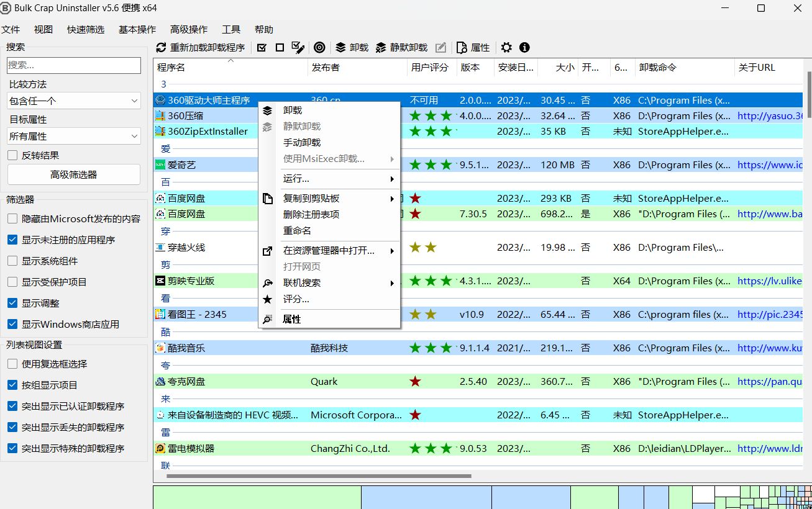Open the 高级操作 menu

click(x=189, y=29)
